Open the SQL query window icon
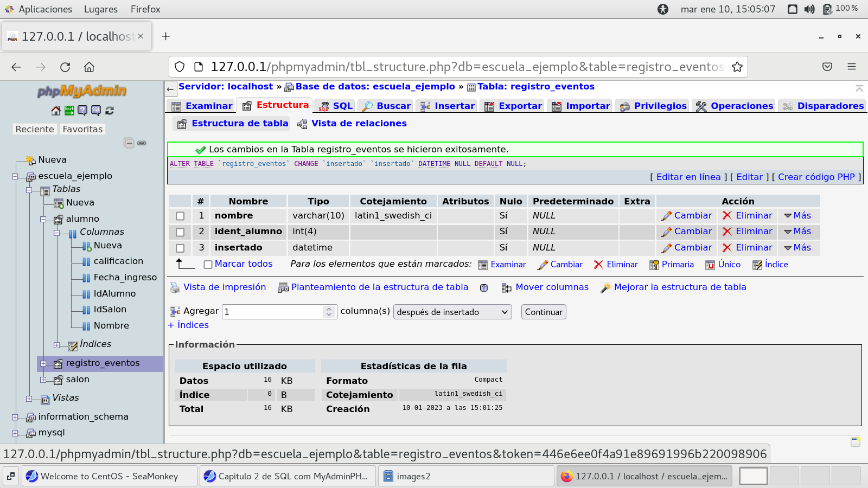The image size is (868, 488). pyautogui.click(x=96, y=111)
